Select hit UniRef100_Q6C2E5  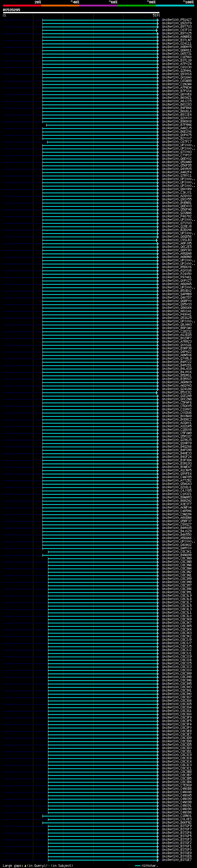coord(176,247)
